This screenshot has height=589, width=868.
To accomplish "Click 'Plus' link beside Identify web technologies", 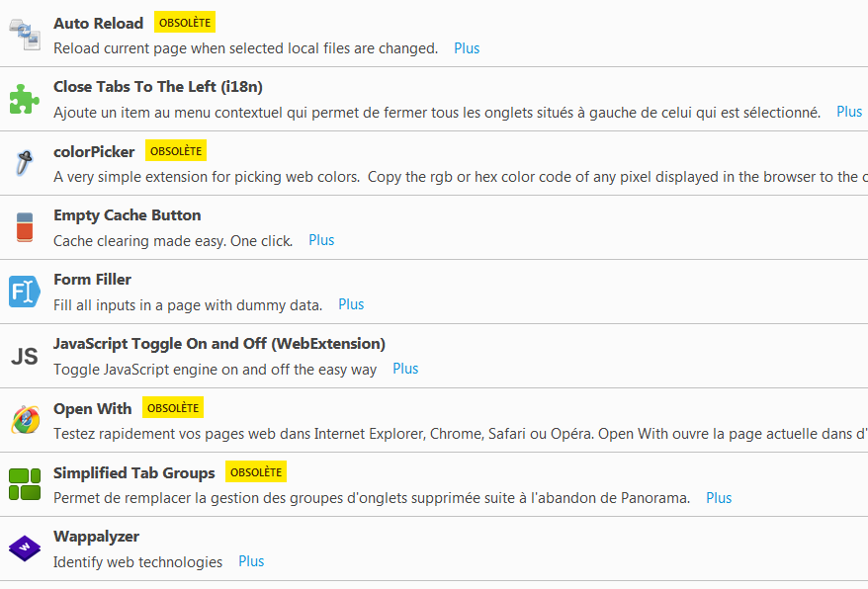I will pos(251,560).
